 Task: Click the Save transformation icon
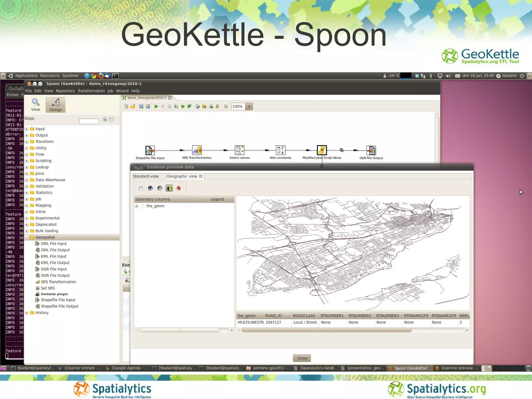point(141,106)
